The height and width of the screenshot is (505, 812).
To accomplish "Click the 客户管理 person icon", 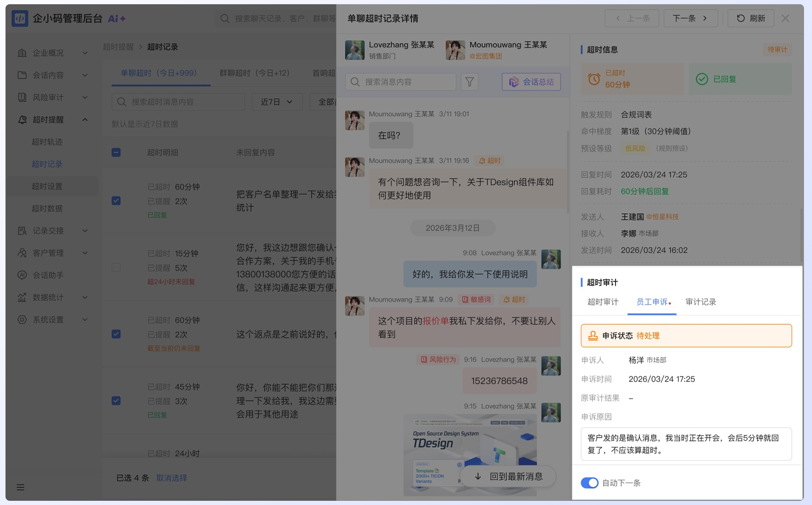I will [x=22, y=253].
